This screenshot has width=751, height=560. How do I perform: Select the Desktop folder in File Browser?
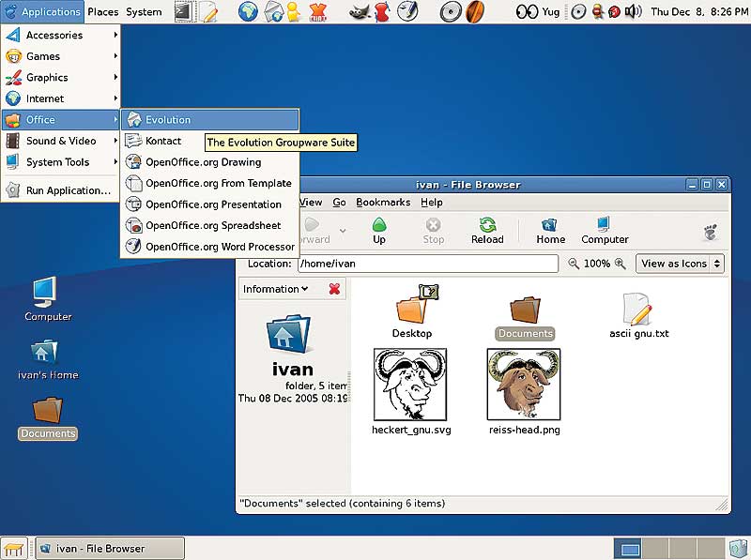pyautogui.click(x=412, y=311)
